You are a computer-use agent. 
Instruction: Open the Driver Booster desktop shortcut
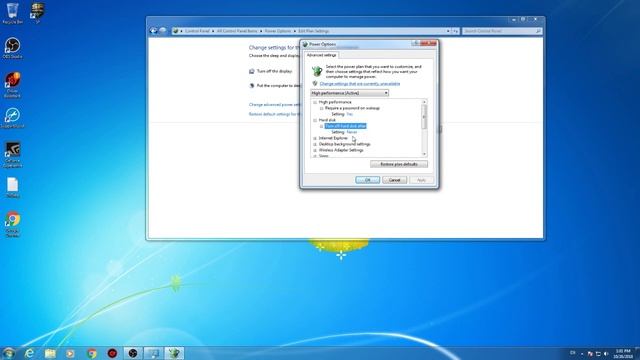(12, 84)
